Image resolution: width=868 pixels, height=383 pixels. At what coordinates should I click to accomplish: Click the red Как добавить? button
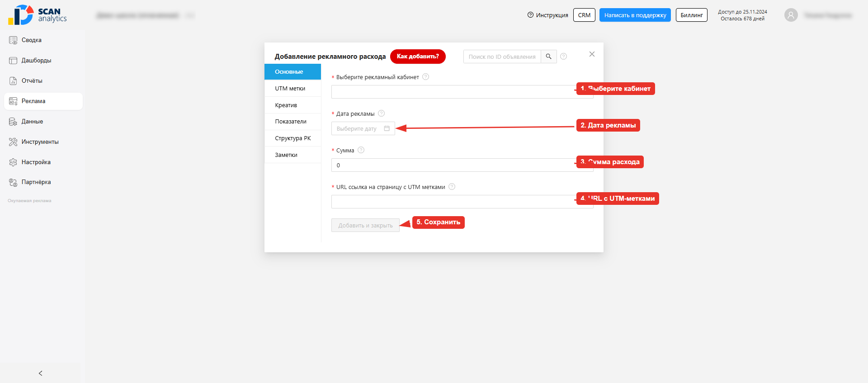point(418,57)
